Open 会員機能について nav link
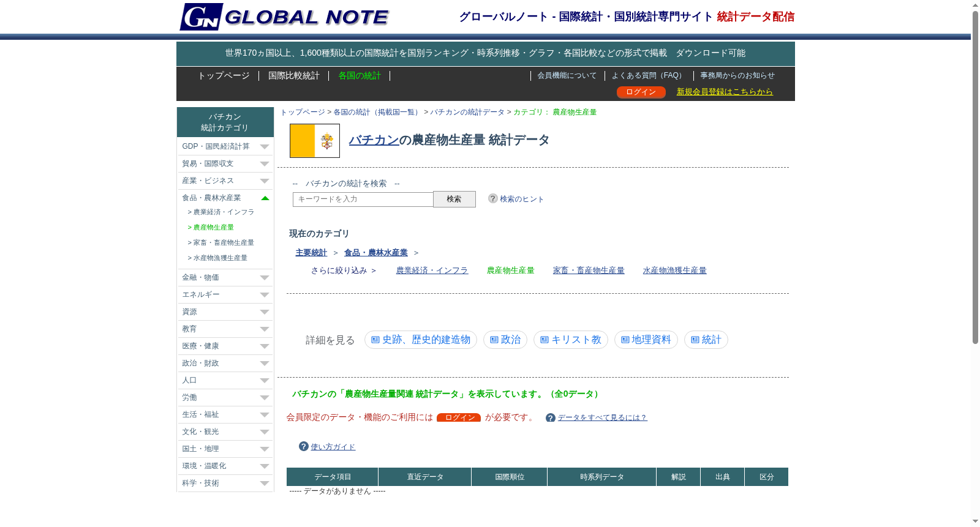This screenshot has height=527, width=980. (x=567, y=75)
